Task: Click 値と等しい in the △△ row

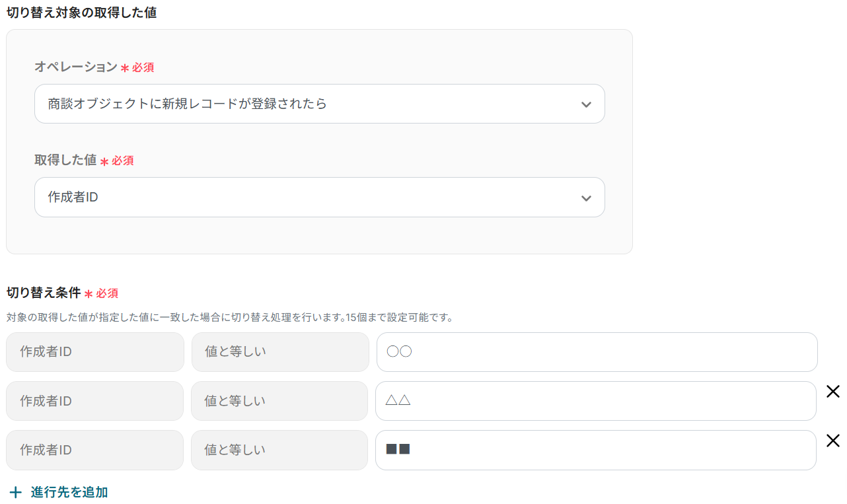Action: (279, 401)
